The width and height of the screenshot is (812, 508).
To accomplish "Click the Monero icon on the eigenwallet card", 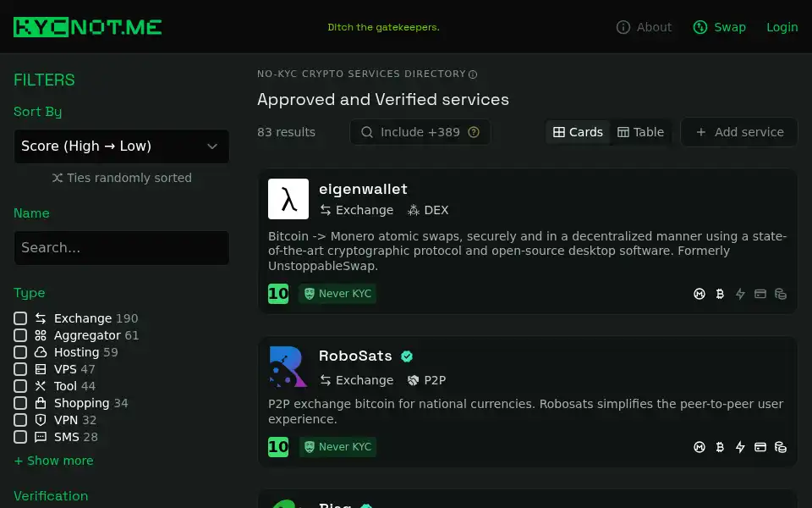I will [x=700, y=294].
